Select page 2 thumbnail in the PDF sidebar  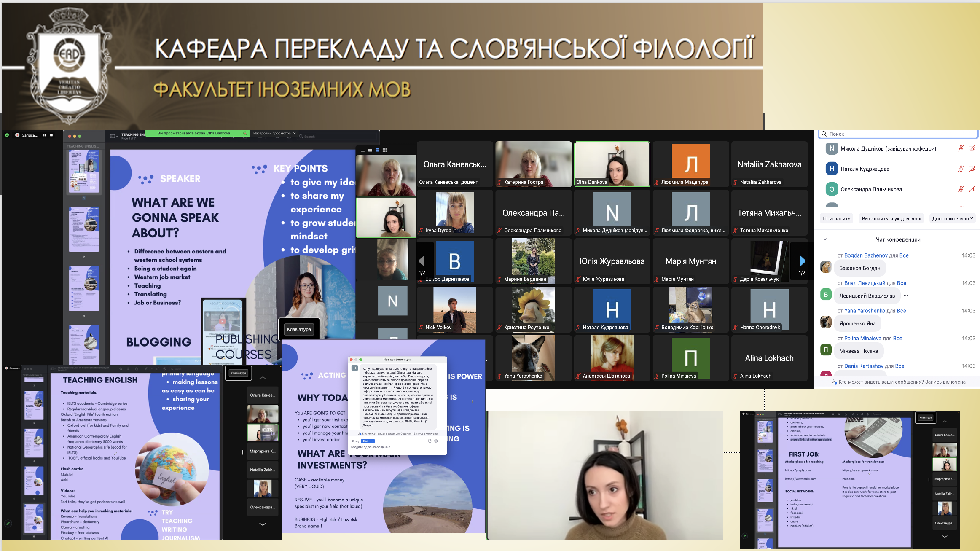[84, 230]
